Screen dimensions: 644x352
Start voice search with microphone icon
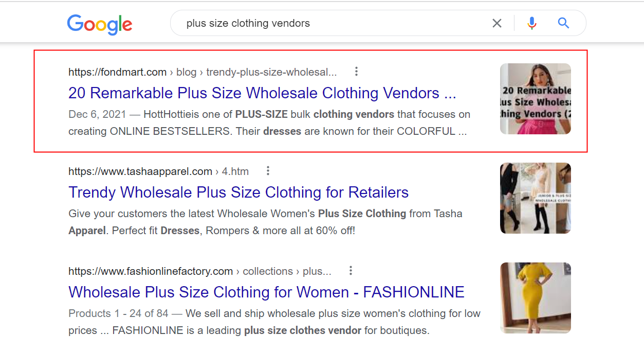click(532, 23)
